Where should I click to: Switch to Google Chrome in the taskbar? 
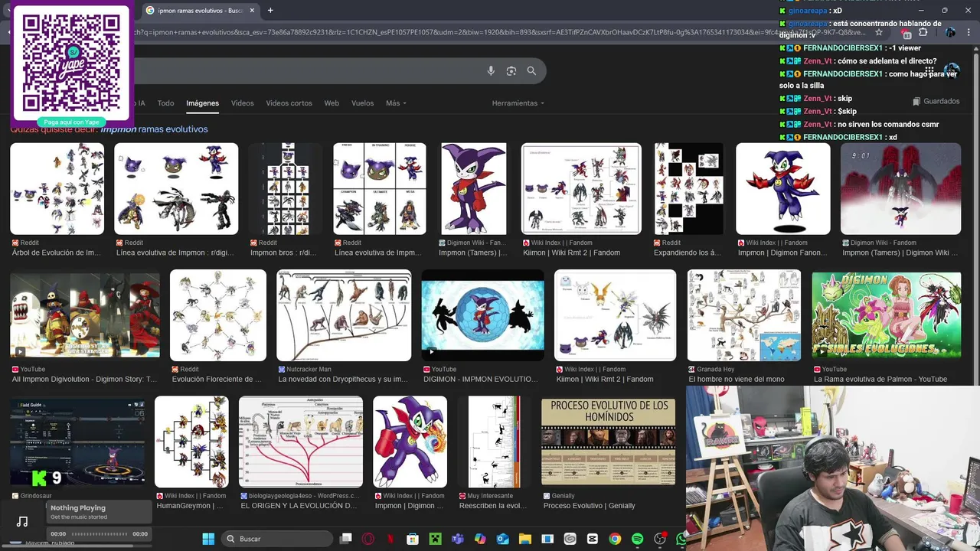pyautogui.click(x=615, y=539)
